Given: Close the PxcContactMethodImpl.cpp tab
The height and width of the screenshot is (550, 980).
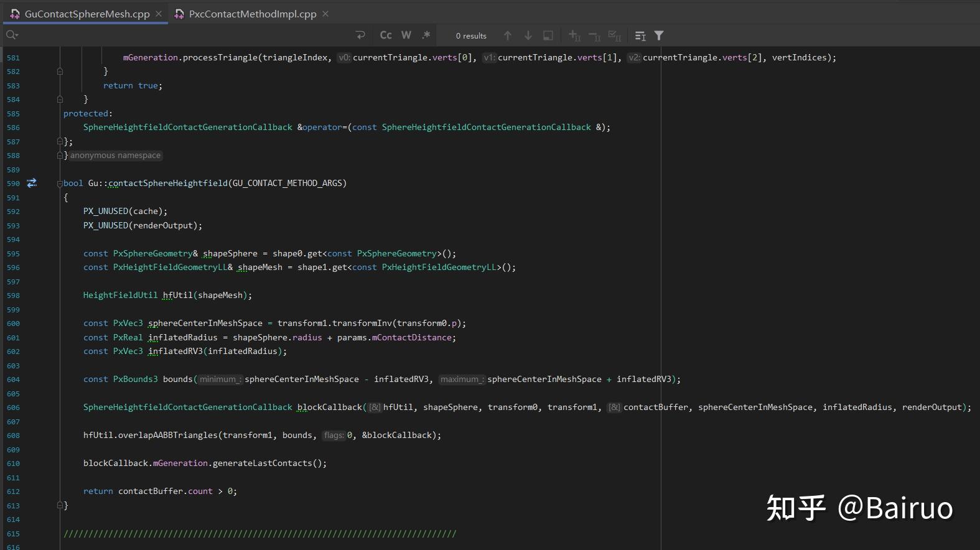Looking at the screenshot, I should (325, 14).
